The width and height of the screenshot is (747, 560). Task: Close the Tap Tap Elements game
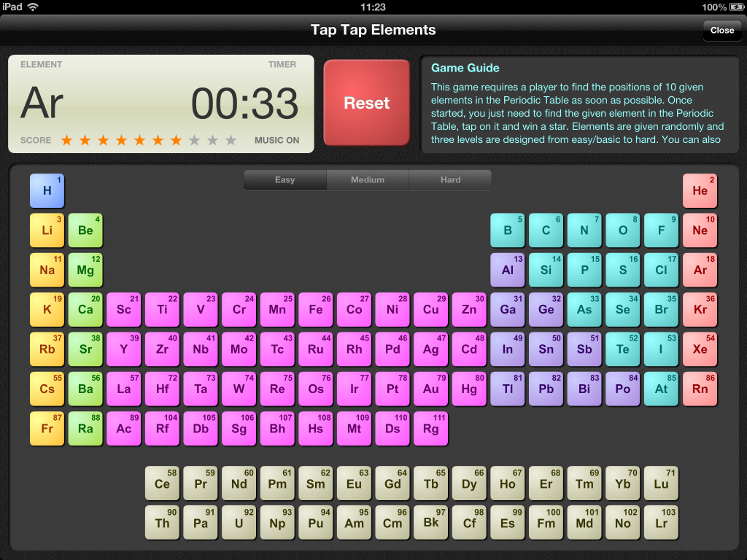[721, 30]
